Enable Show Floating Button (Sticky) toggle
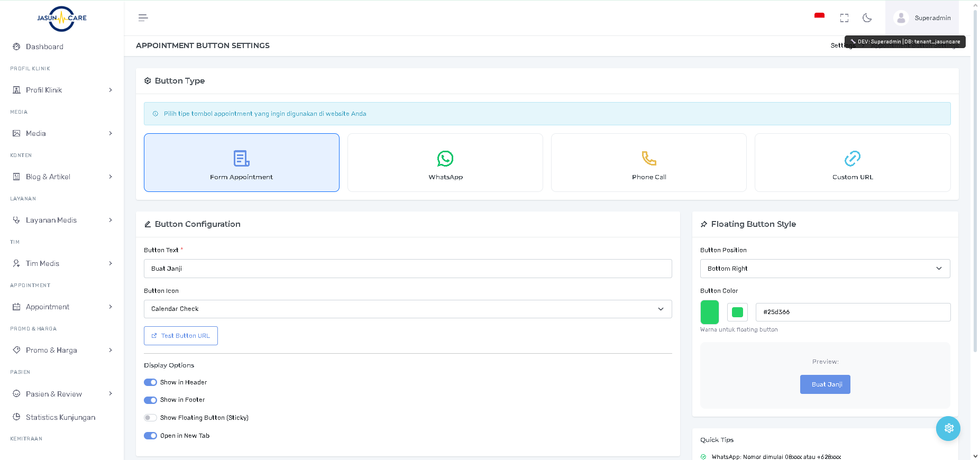980x460 pixels. tap(151, 418)
